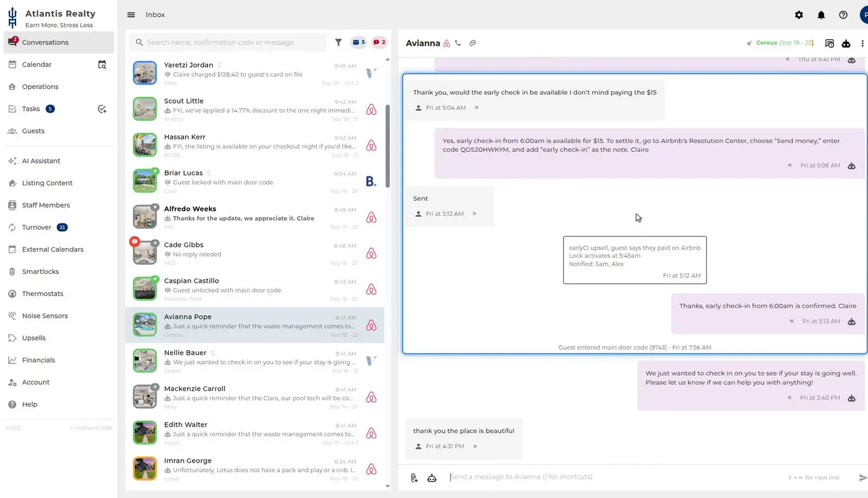View notifications bell
The image size is (868, 498).
click(x=821, y=15)
